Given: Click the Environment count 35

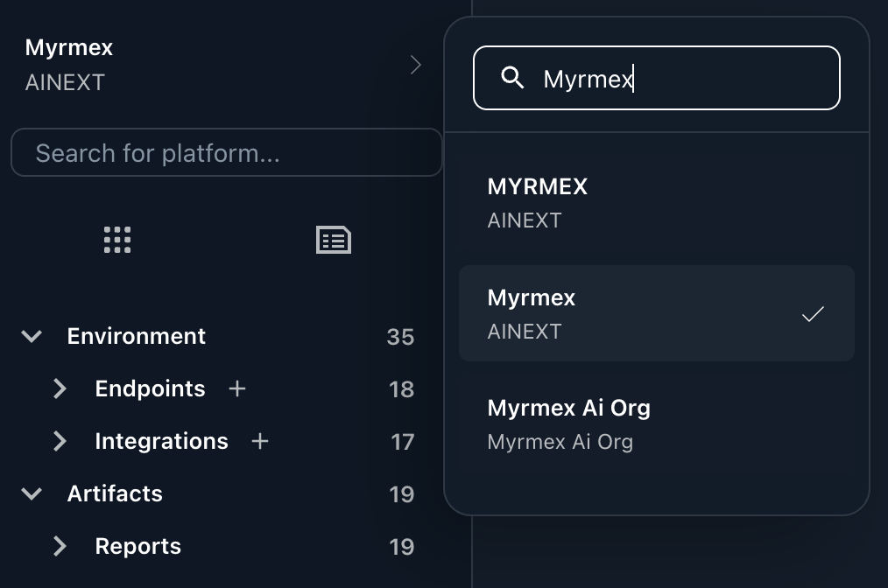Looking at the screenshot, I should coord(400,337).
